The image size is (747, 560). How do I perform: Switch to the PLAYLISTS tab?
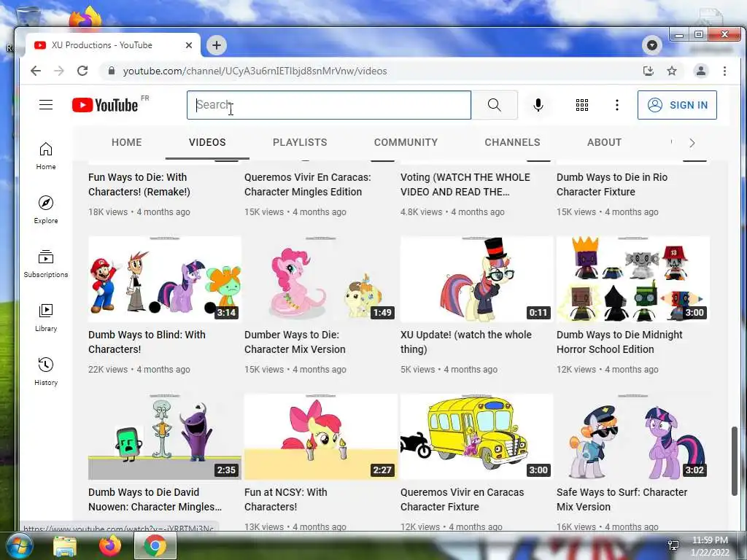(300, 142)
